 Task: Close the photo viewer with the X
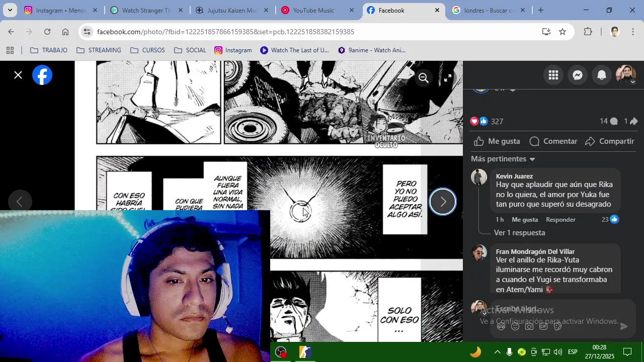(x=18, y=75)
